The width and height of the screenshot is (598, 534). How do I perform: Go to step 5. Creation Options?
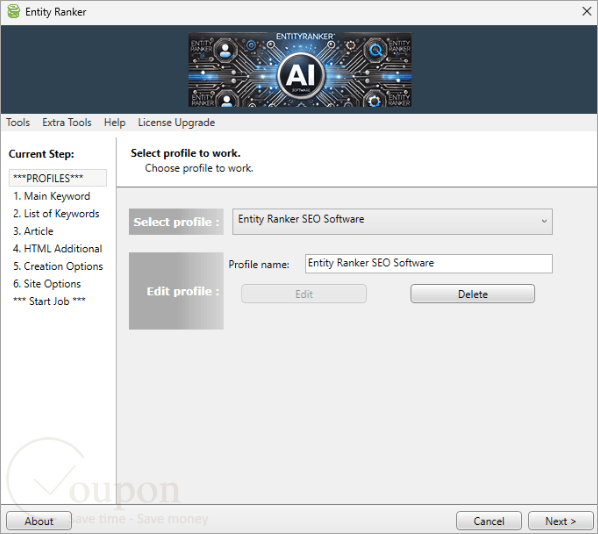click(x=58, y=266)
